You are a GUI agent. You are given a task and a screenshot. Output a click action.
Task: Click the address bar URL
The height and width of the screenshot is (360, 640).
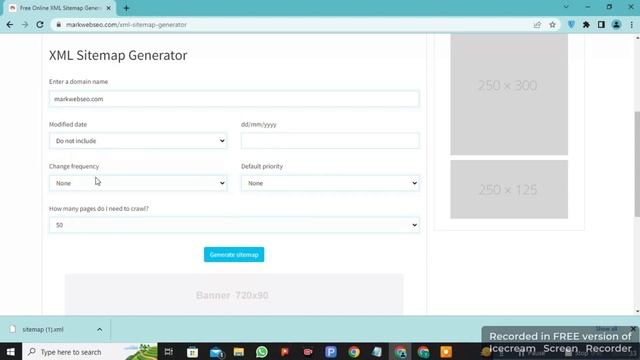126,25
